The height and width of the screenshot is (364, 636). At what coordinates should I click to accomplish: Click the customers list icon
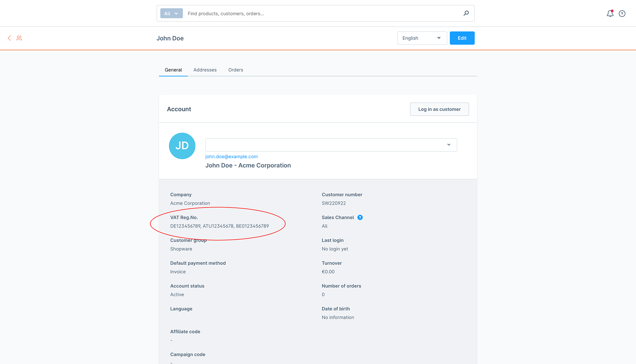19,38
